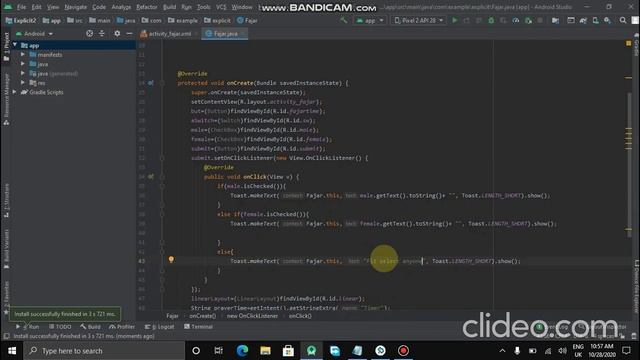Toggle the 1: Project side panel

6,47
